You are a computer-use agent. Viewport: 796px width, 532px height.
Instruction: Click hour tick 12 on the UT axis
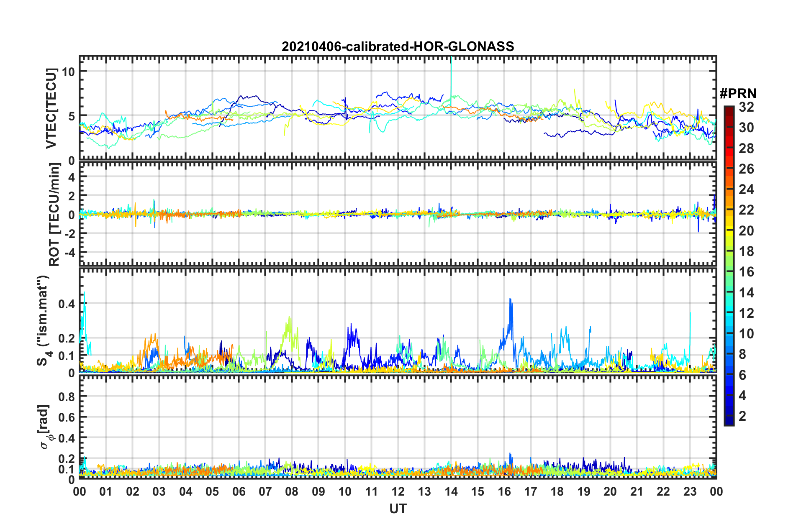pyautogui.click(x=398, y=491)
